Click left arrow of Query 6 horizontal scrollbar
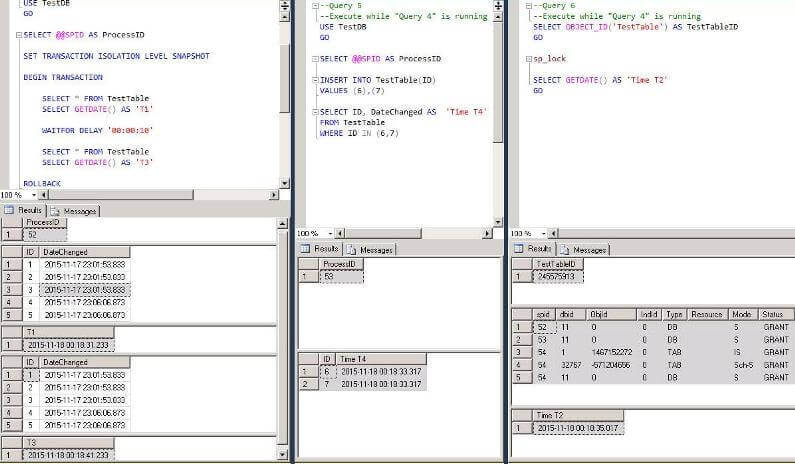This screenshot has width=795, height=464. pos(554,233)
